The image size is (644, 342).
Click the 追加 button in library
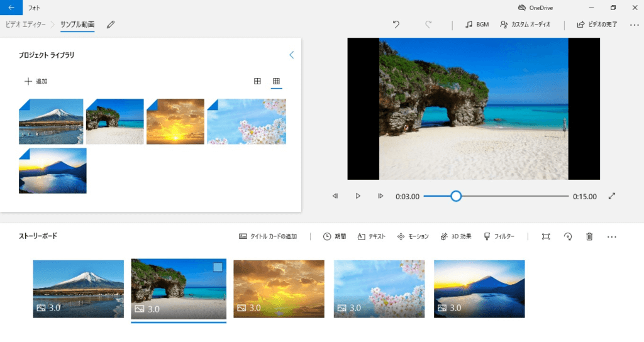[36, 81]
